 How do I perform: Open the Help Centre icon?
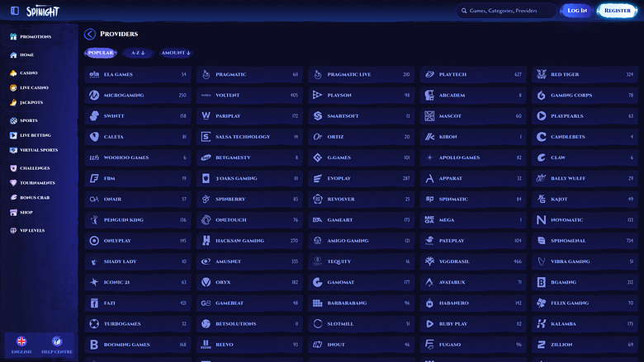[x=57, y=341]
